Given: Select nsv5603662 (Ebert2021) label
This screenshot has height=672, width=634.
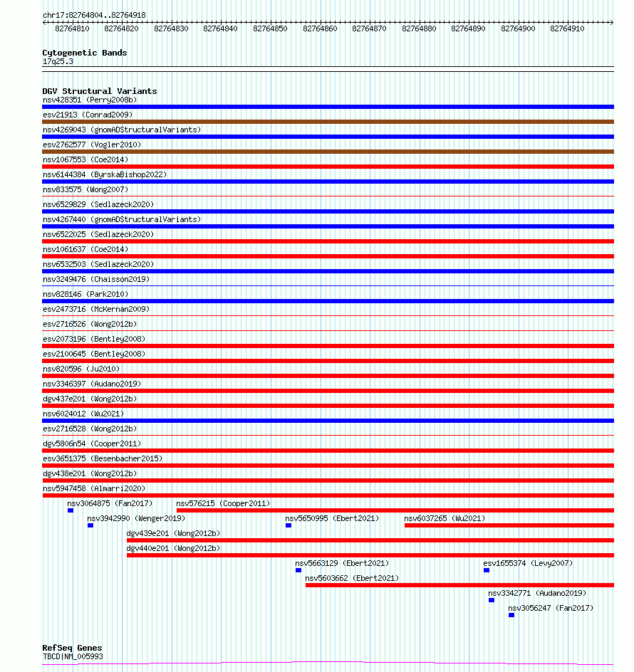Looking at the screenshot, I should pyautogui.click(x=352, y=579).
